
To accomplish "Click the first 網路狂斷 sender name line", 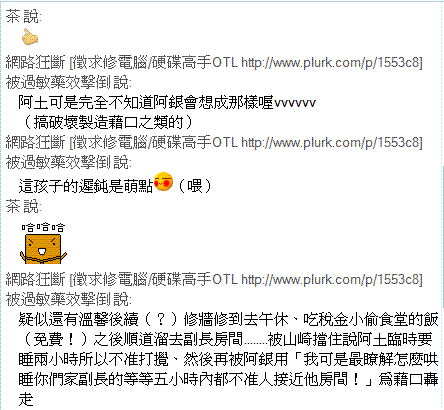I will 214,62.
